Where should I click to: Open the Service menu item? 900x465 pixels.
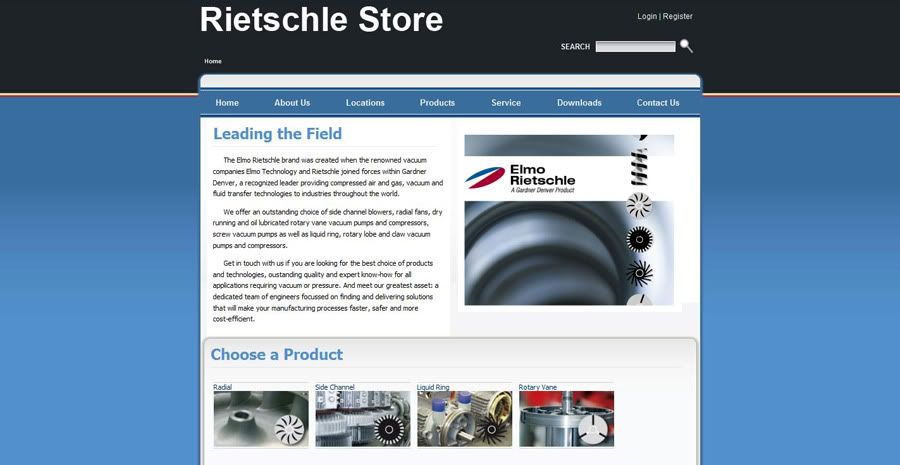[x=506, y=103]
